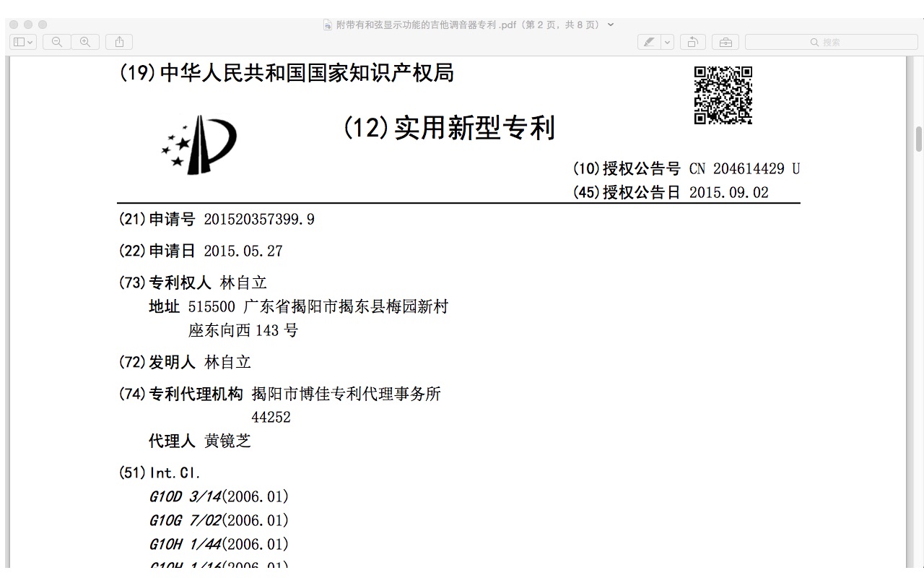Expand the highlight color dropdown arrow
The height and width of the screenshot is (578, 924).
click(x=668, y=42)
